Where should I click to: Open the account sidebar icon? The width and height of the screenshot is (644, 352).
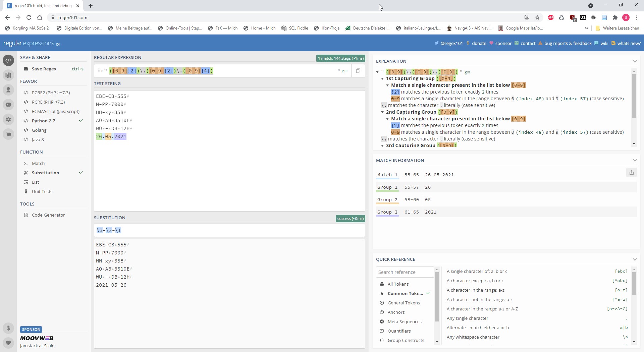coord(8,90)
